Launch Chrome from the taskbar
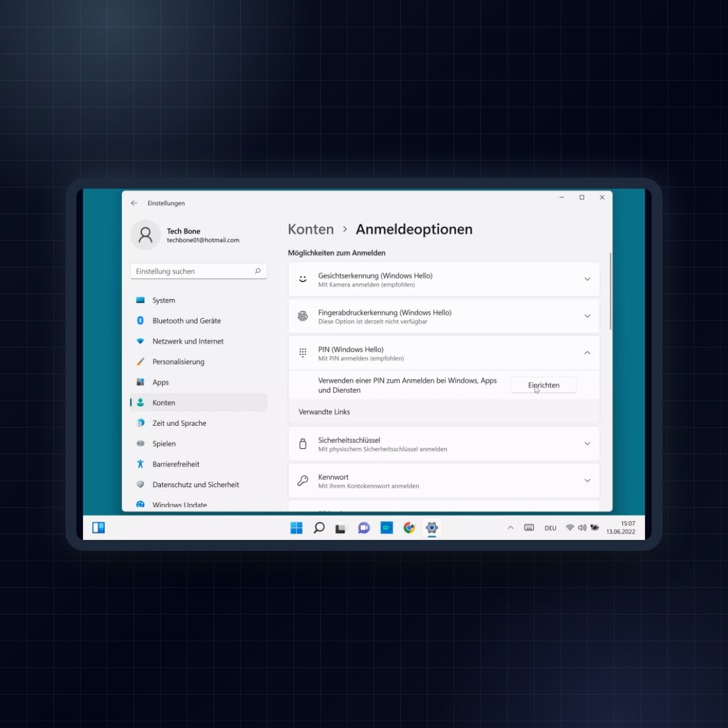Screen dimensions: 728x728 409,528
